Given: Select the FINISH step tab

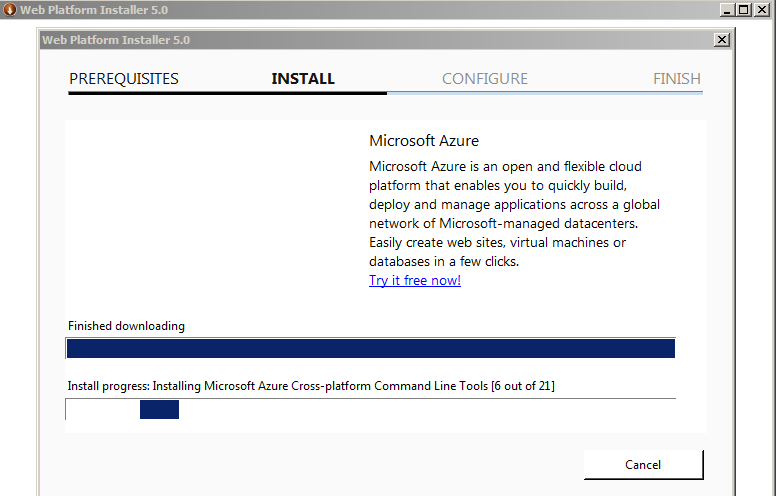Looking at the screenshot, I should pos(677,79).
